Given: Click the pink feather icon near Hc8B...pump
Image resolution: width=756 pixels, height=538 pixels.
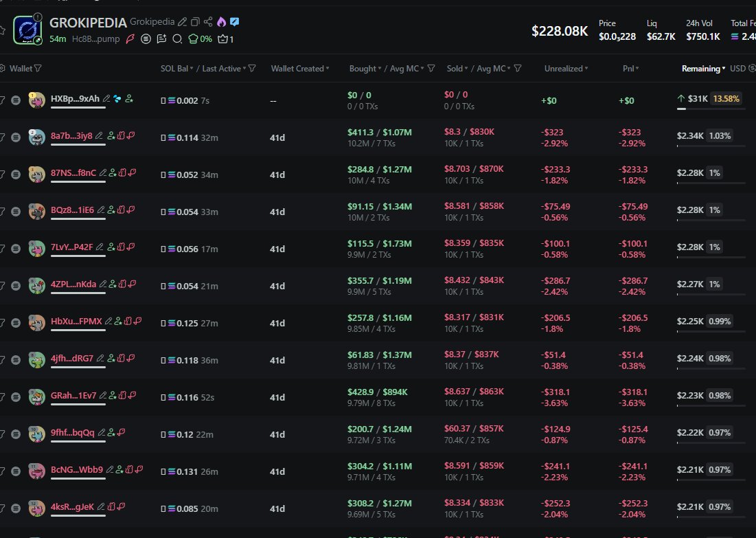Looking at the screenshot, I should pyautogui.click(x=130, y=39).
